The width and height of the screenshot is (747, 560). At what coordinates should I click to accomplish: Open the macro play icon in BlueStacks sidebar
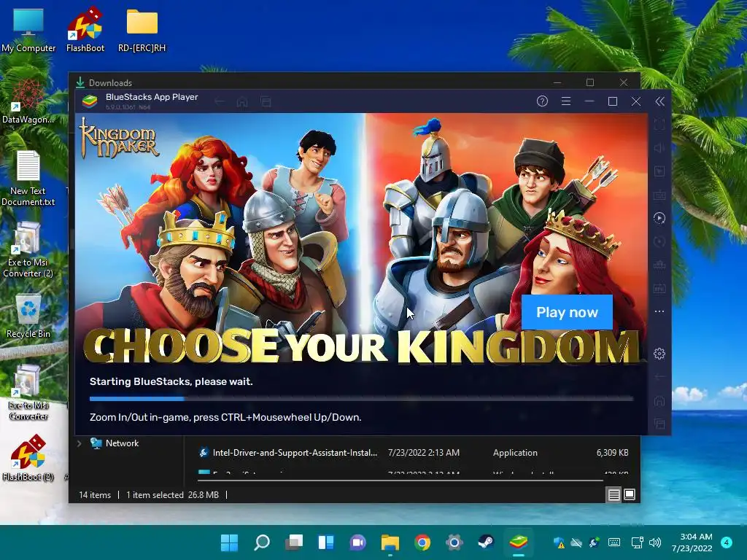(659, 218)
